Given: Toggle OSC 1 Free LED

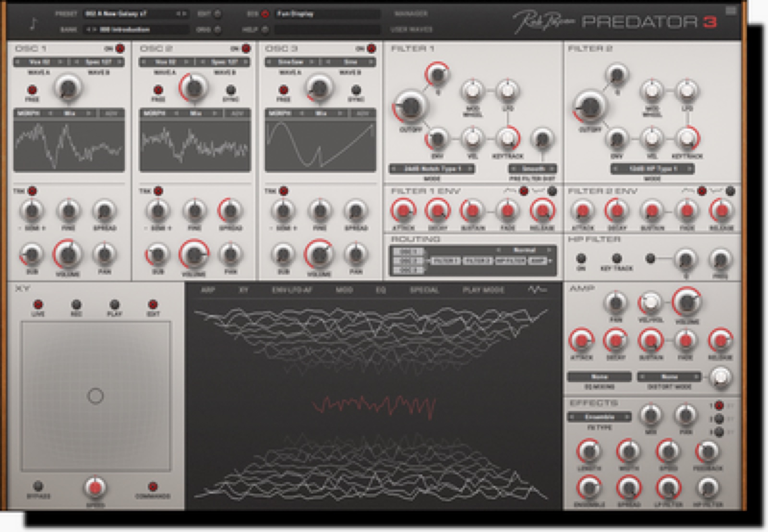Looking at the screenshot, I should (32, 89).
